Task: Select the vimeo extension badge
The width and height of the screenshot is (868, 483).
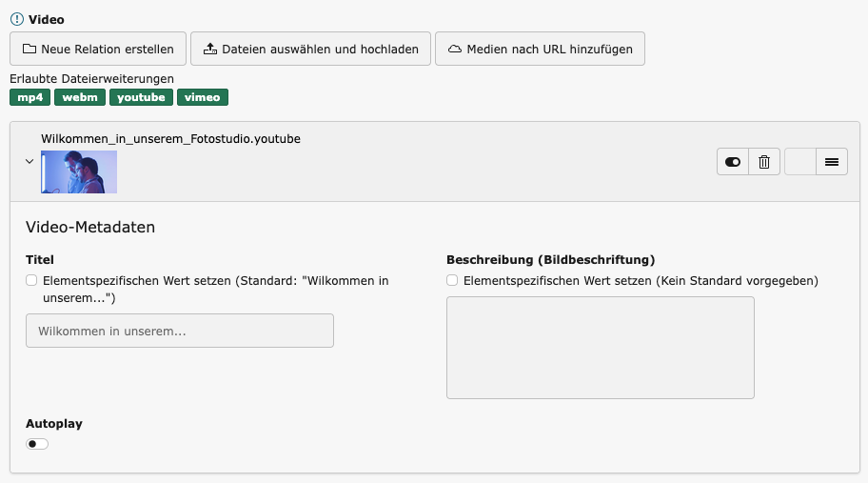Action: (x=202, y=97)
